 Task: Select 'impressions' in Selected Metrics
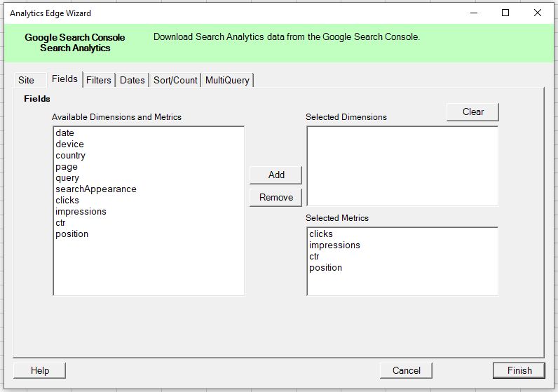pyautogui.click(x=402, y=245)
